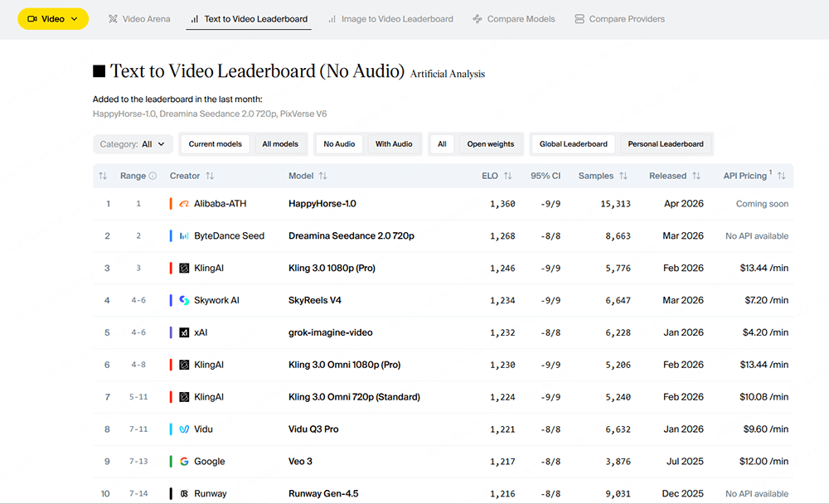Click KlingAI logo in Kling 3.0 Omni 720p row

click(x=184, y=397)
